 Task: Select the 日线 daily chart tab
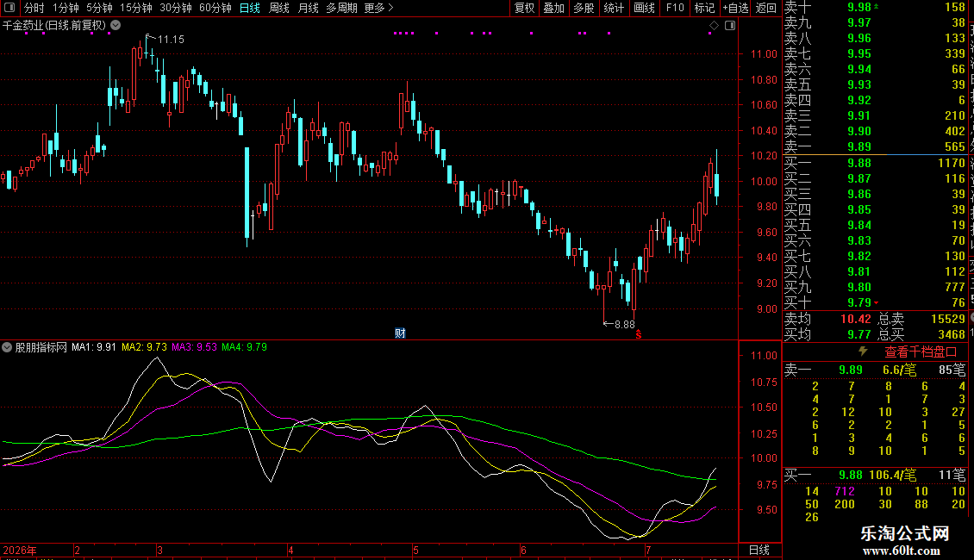[250, 8]
